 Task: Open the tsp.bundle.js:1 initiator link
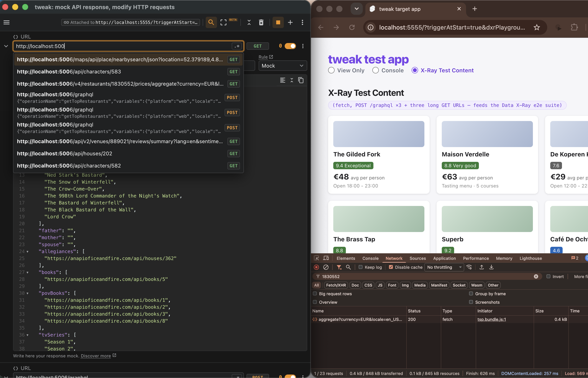[491, 319]
